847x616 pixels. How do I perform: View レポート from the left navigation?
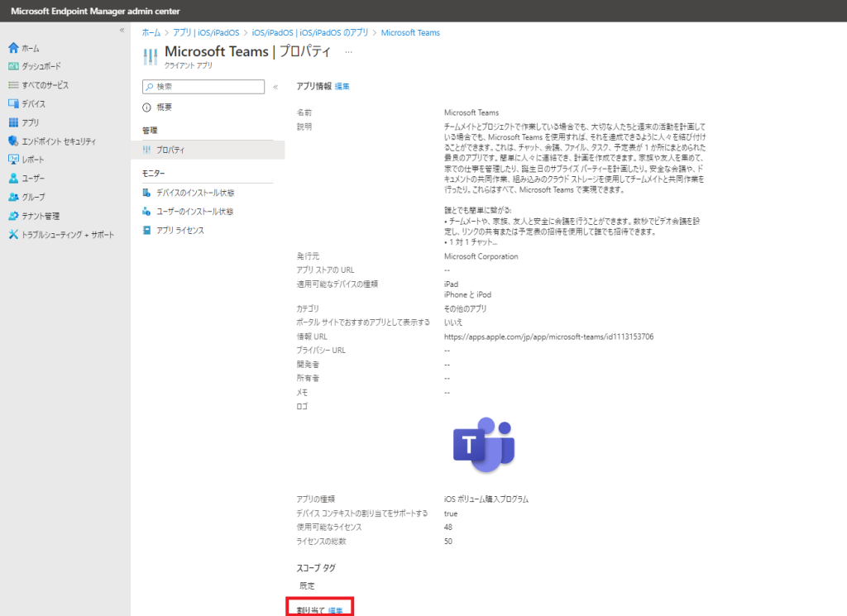(33, 160)
